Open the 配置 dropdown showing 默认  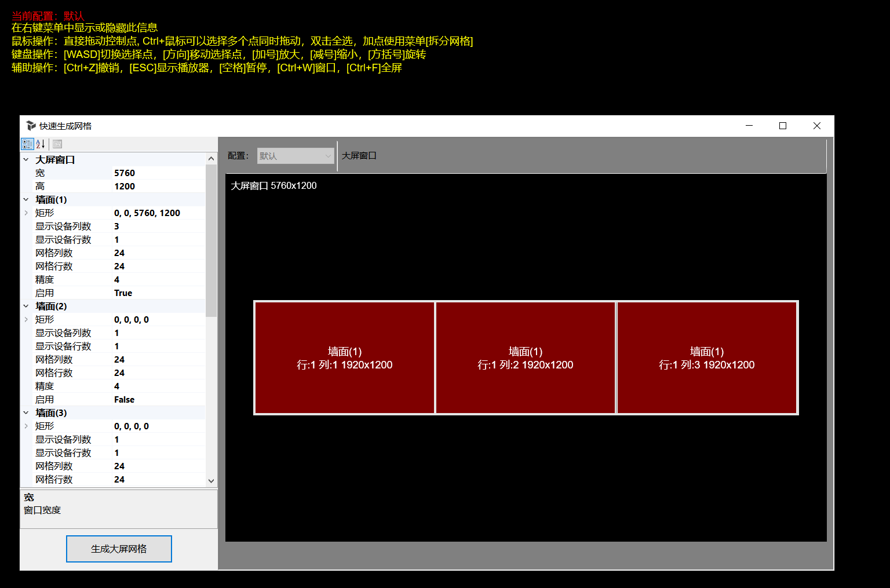click(296, 156)
